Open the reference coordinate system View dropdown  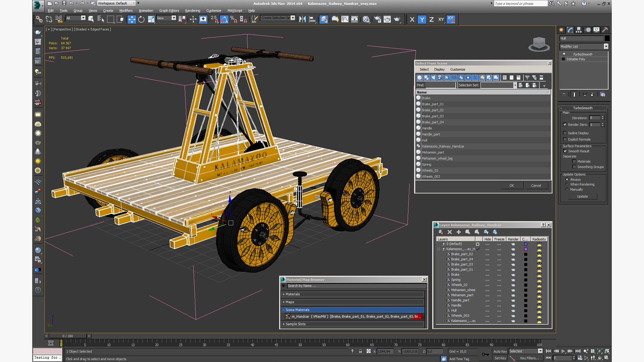166,18
